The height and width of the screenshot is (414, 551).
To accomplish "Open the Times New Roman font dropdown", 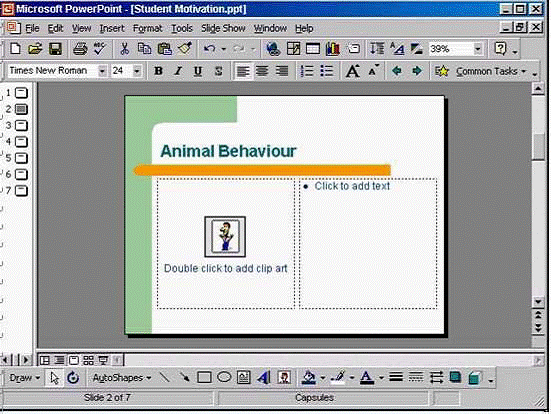I will (x=102, y=71).
